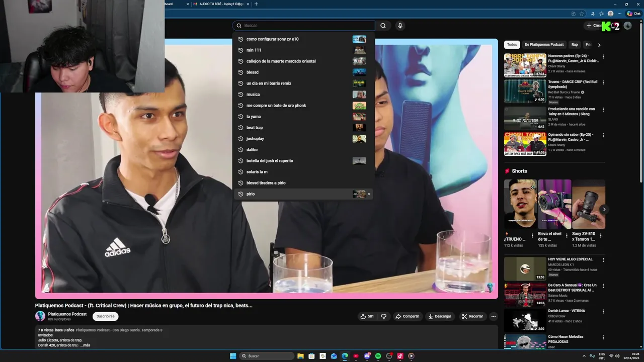Open options for 'Trueno - DANCE CRIP'

coord(603,83)
